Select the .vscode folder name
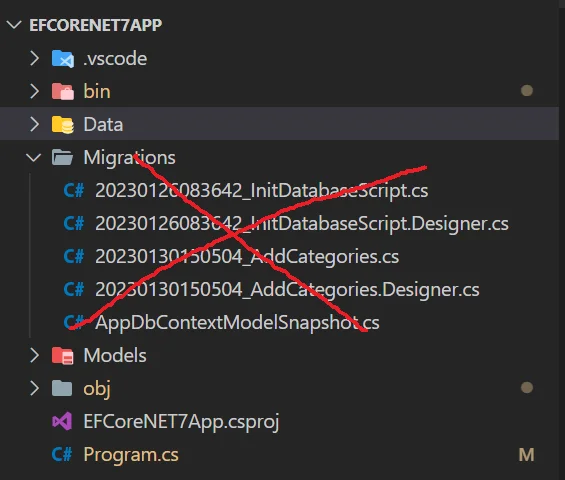Screen dimensions: 565x480 [x=115, y=59]
